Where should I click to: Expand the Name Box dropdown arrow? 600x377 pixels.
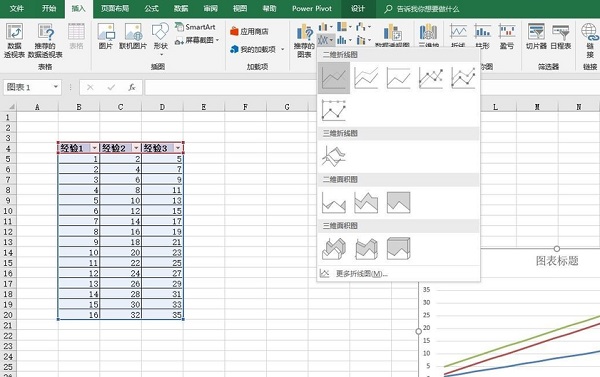tap(55, 87)
